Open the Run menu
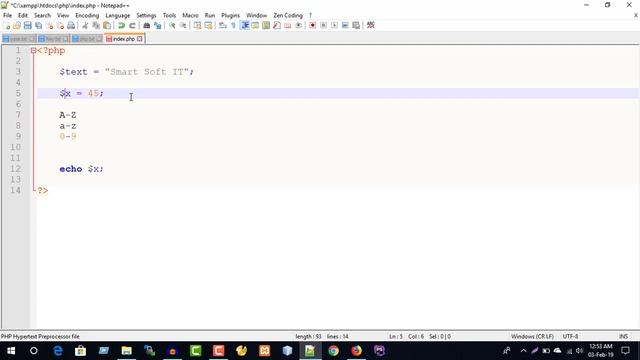Image resolution: width=640 pixels, height=360 pixels. (210, 16)
